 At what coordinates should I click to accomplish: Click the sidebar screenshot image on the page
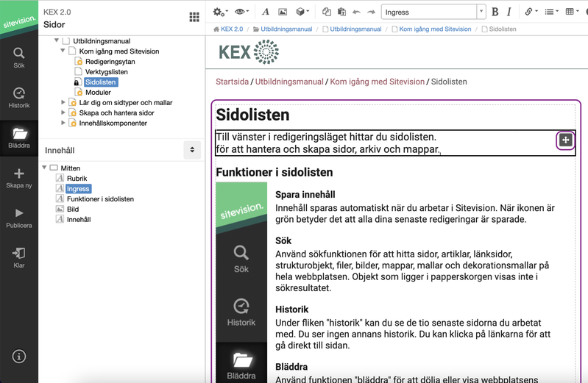(241, 282)
